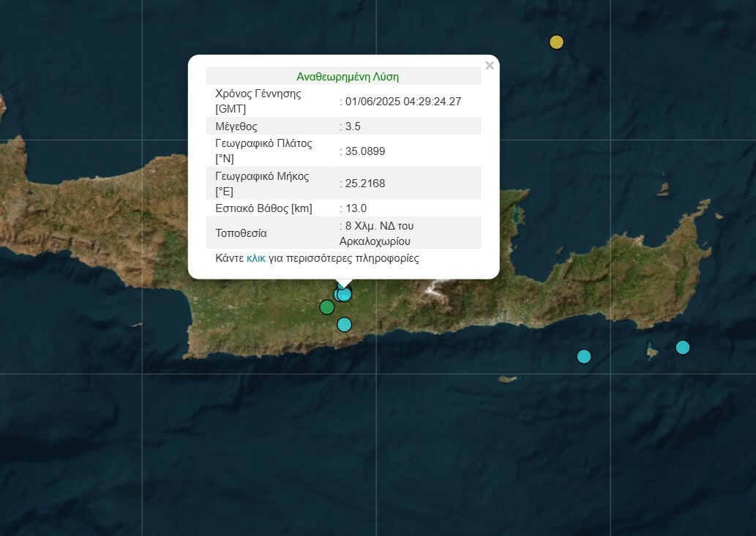Click the 'Αναθεωρημένη Λύση' header text
This screenshot has width=756, height=536.
pyautogui.click(x=348, y=77)
